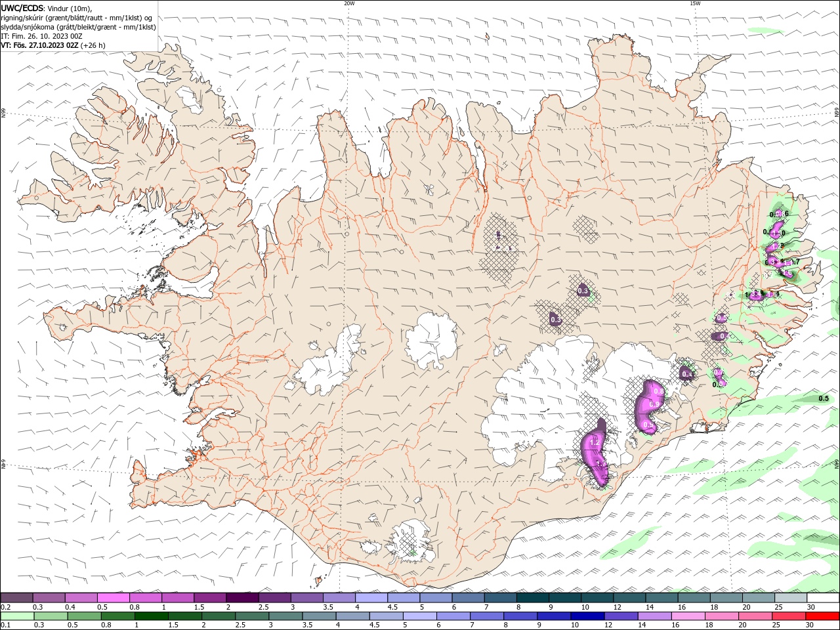Click the '15W' longitude label

tap(695, 3)
